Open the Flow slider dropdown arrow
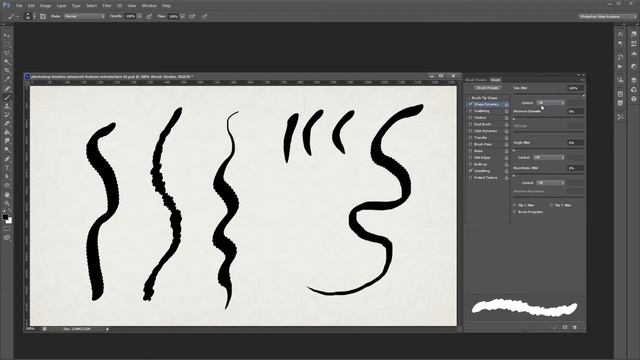This screenshot has height=360, width=640. pyautogui.click(x=182, y=16)
